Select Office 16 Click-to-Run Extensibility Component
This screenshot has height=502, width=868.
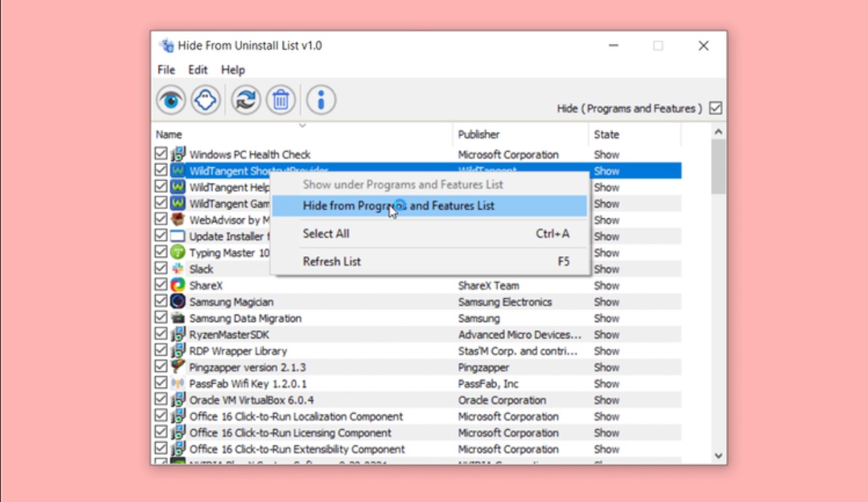coord(417,449)
